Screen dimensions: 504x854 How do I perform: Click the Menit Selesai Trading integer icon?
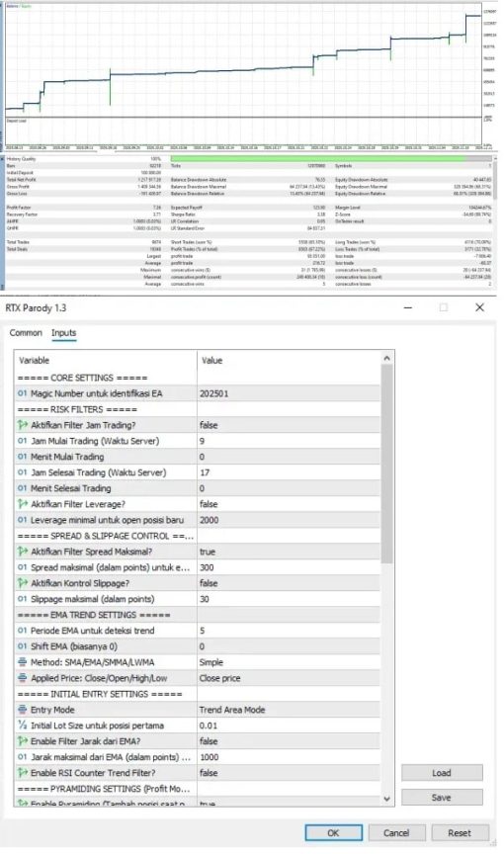pos(23,488)
